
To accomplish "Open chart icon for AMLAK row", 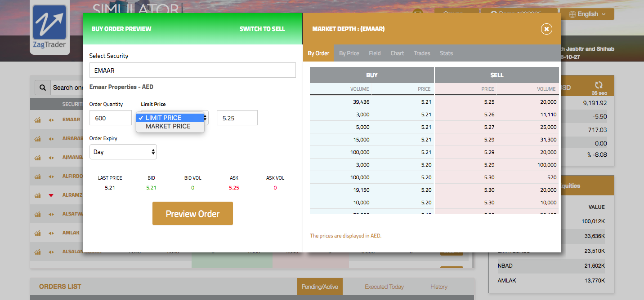I will pos(38,233).
